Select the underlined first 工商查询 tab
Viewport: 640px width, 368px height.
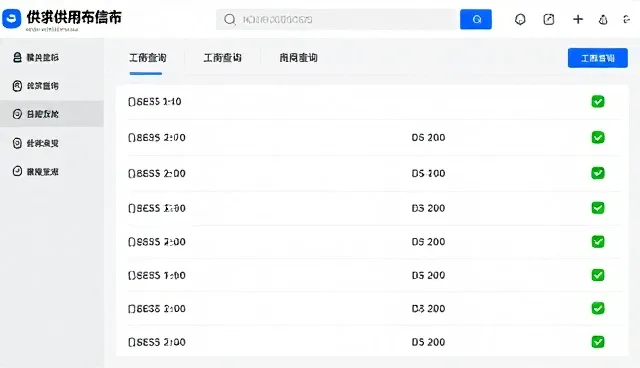click(x=147, y=58)
